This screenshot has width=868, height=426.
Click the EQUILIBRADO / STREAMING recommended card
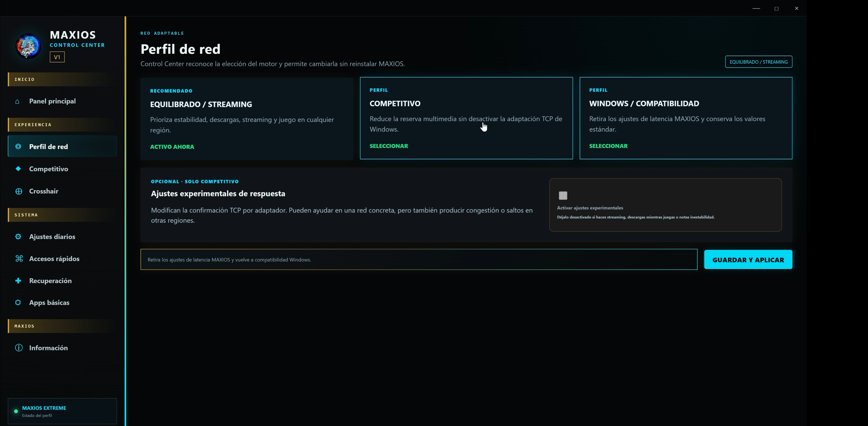[x=247, y=119]
